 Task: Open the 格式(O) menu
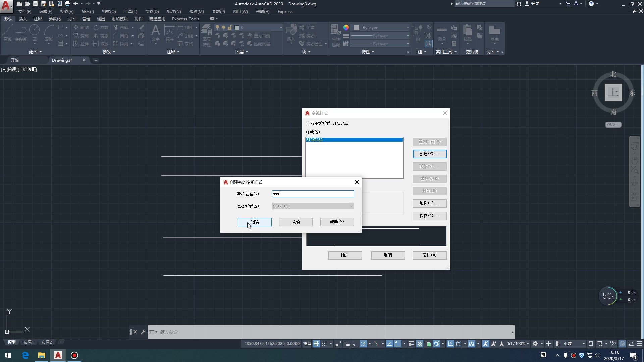pyautogui.click(x=108, y=11)
